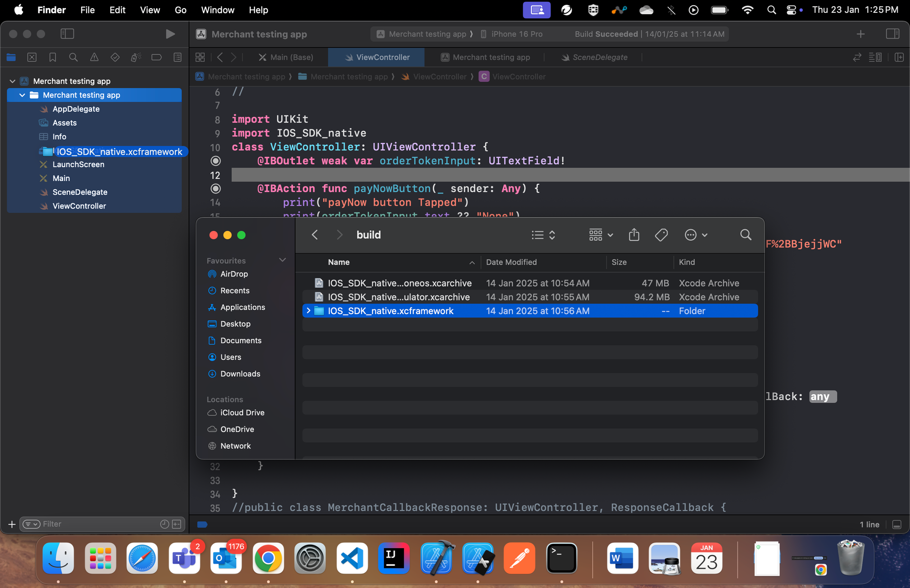Click the navigator Filter field

95,524
